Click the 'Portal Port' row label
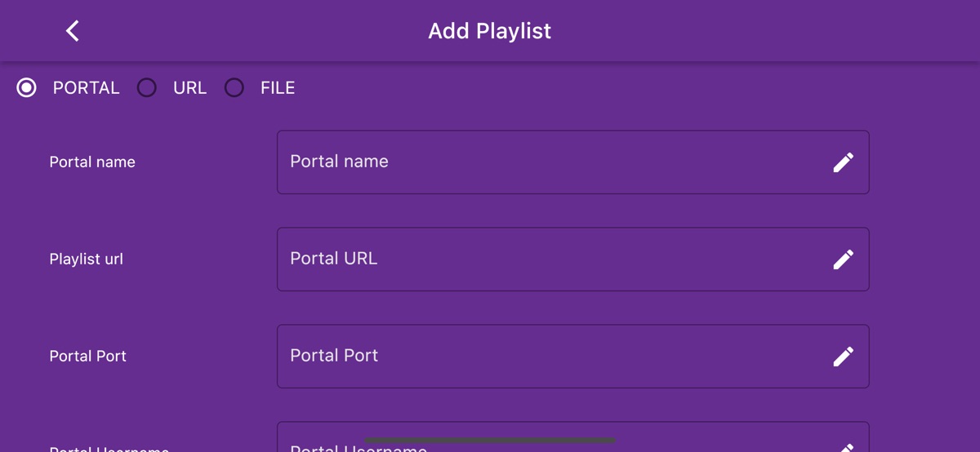980x452 pixels. click(87, 357)
